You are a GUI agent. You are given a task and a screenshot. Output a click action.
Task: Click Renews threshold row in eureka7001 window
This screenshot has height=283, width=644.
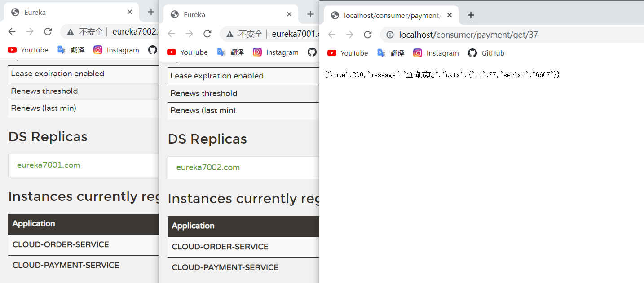(x=243, y=93)
